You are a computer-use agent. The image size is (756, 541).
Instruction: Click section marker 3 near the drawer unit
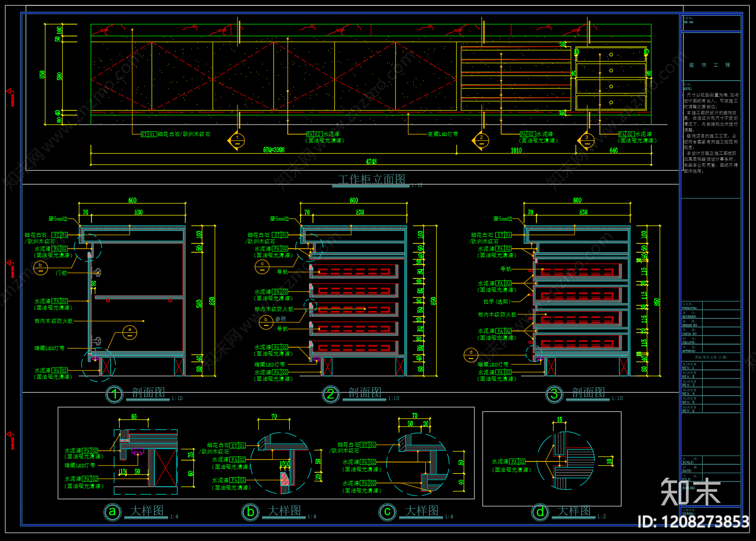point(586,140)
